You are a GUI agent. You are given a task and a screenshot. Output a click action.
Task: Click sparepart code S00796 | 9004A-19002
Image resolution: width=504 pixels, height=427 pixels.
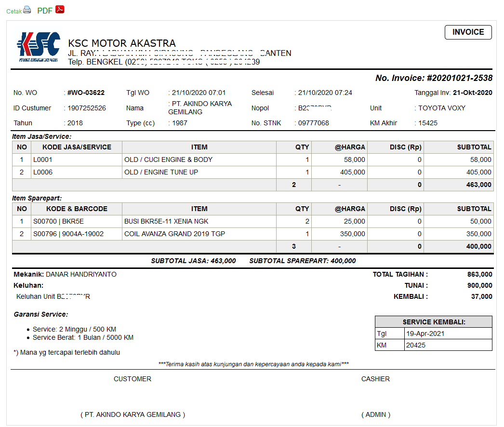[x=68, y=234]
